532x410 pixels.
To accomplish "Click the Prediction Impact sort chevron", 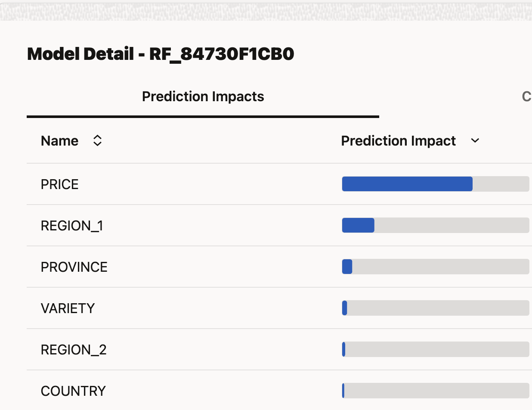I will 475,141.
